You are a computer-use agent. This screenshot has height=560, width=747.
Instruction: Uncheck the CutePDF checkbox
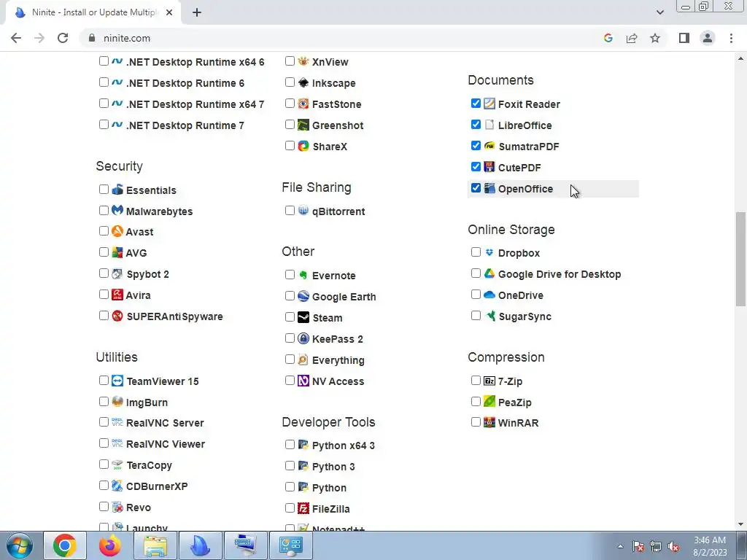[476, 167]
